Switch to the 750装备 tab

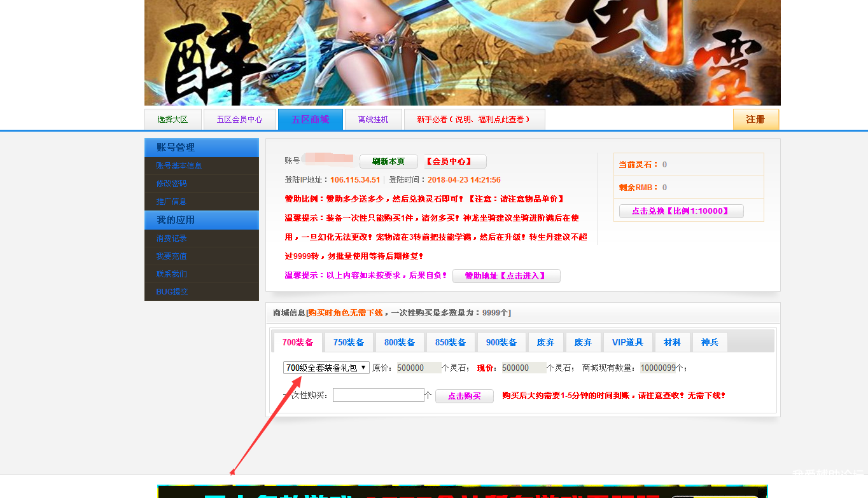coord(348,342)
